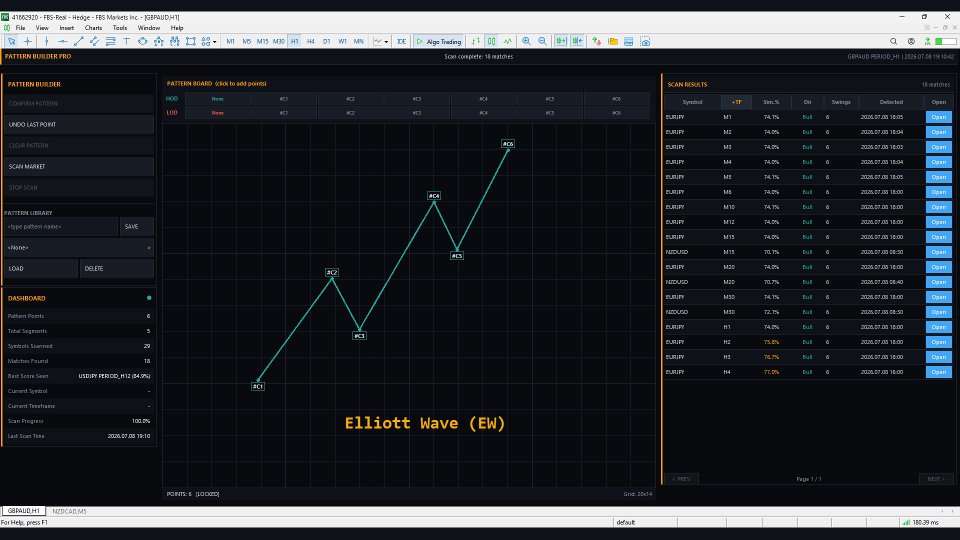Activate the crosshair tool
This screenshot has height=540, width=960.
(x=28, y=42)
